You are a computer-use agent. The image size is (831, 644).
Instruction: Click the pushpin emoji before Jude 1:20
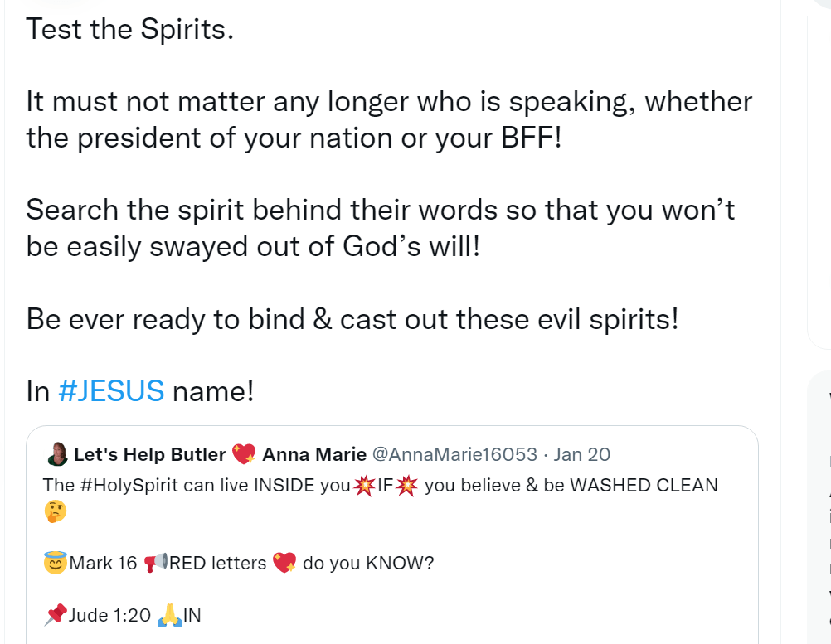[x=55, y=615]
